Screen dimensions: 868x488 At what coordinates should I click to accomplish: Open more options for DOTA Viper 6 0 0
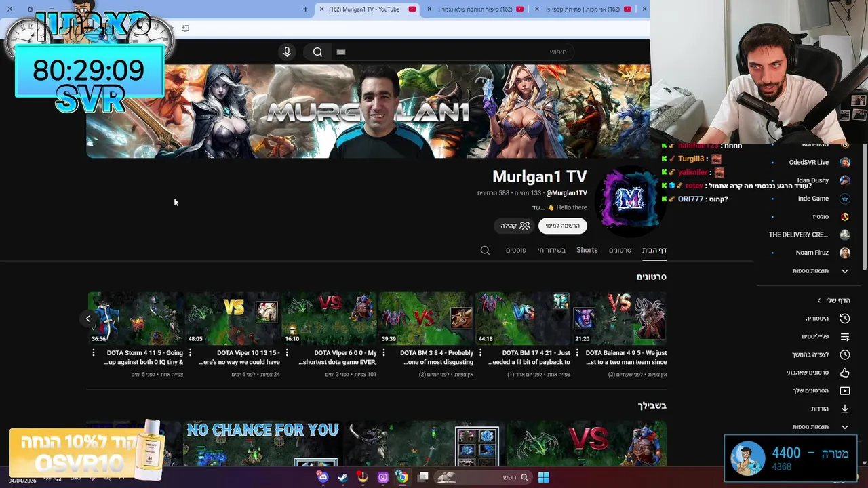click(x=287, y=352)
